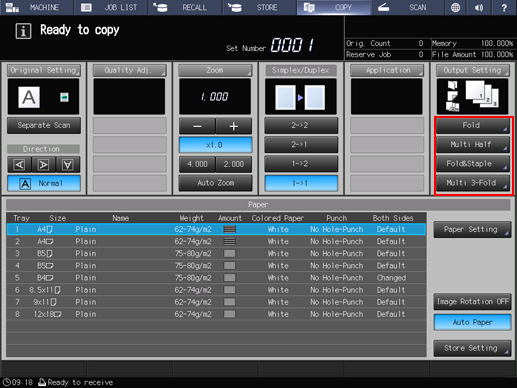Open Paper Setting
Viewport: 517px width, 388px height.
472,229
